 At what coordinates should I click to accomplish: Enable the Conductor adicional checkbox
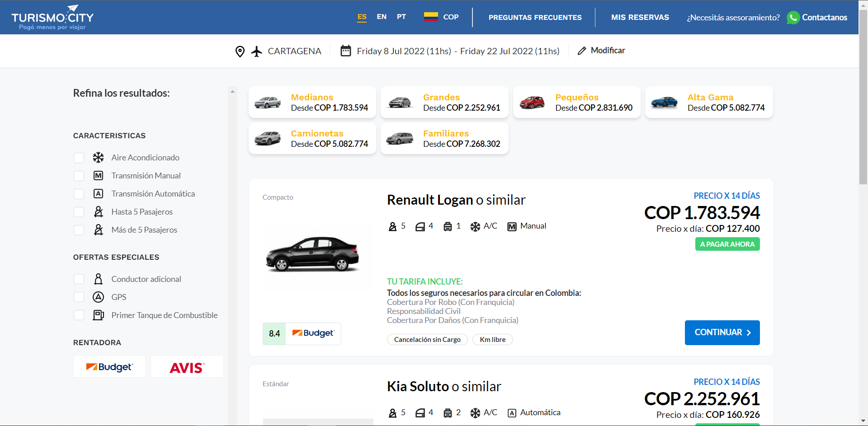click(x=79, y=279)
